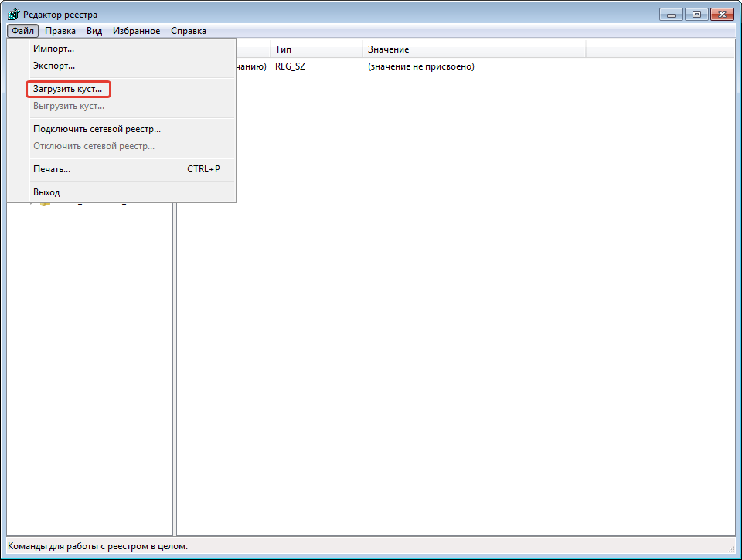Open the Вид menu
Viewport: 742px width, 560px height.
tap(94, 31)
